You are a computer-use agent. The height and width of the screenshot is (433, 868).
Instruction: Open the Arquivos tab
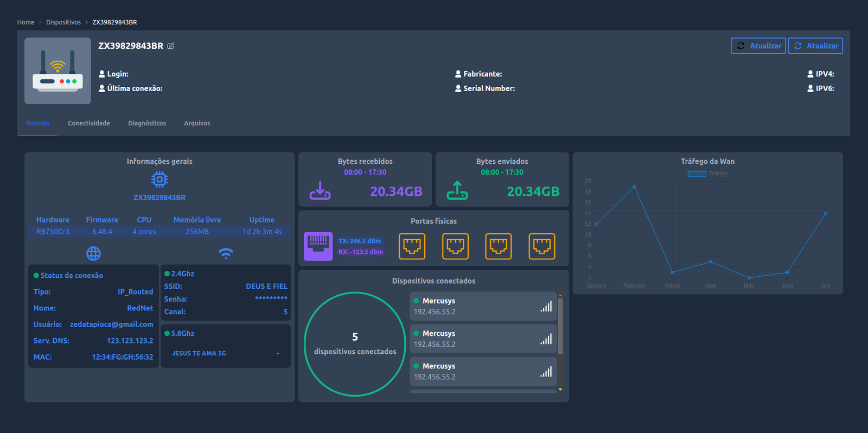tap(197, 123)
